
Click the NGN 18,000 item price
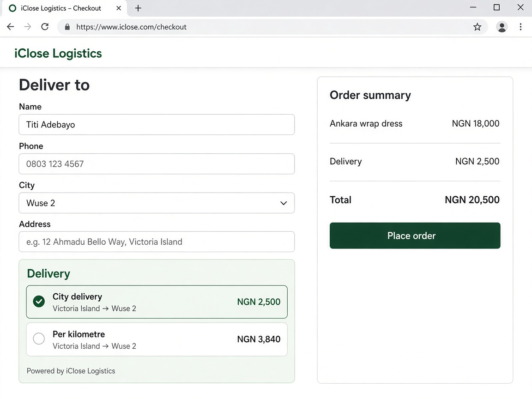click(475, 123)
